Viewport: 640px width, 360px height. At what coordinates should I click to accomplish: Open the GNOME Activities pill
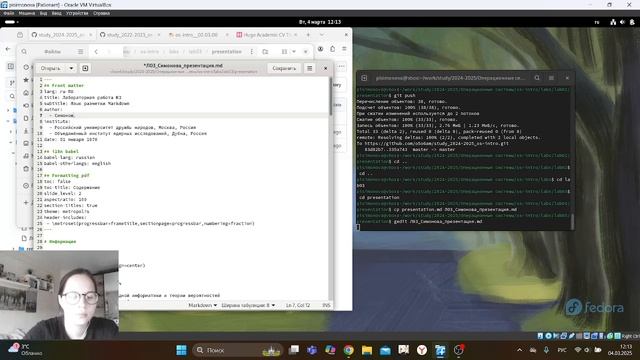11,22
